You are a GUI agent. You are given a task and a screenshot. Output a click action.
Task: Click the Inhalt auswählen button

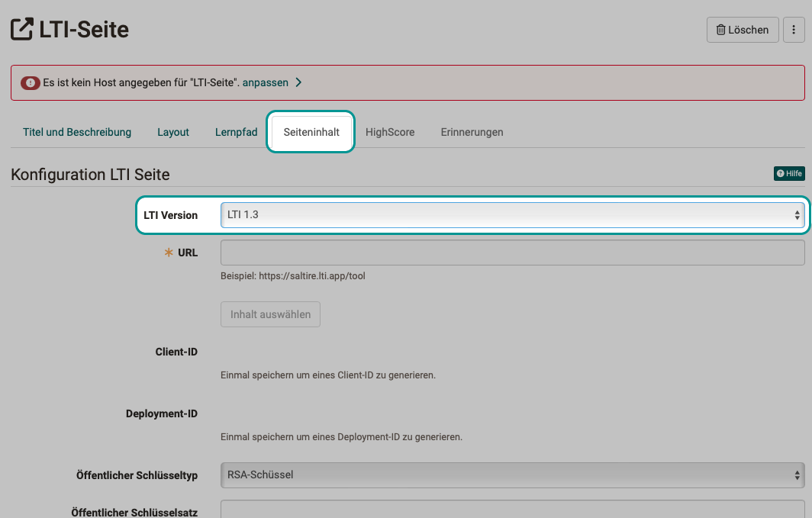(270, 314)
